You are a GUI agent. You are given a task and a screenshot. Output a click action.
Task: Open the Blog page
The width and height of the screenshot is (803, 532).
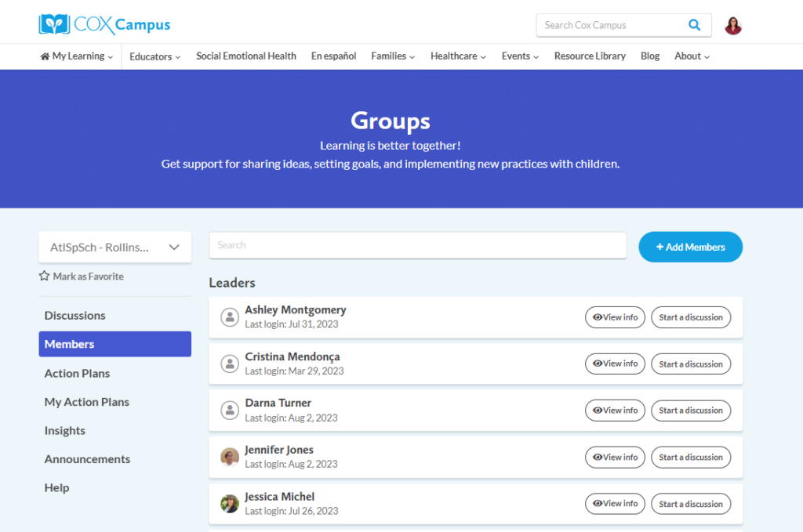pos(650,56)
